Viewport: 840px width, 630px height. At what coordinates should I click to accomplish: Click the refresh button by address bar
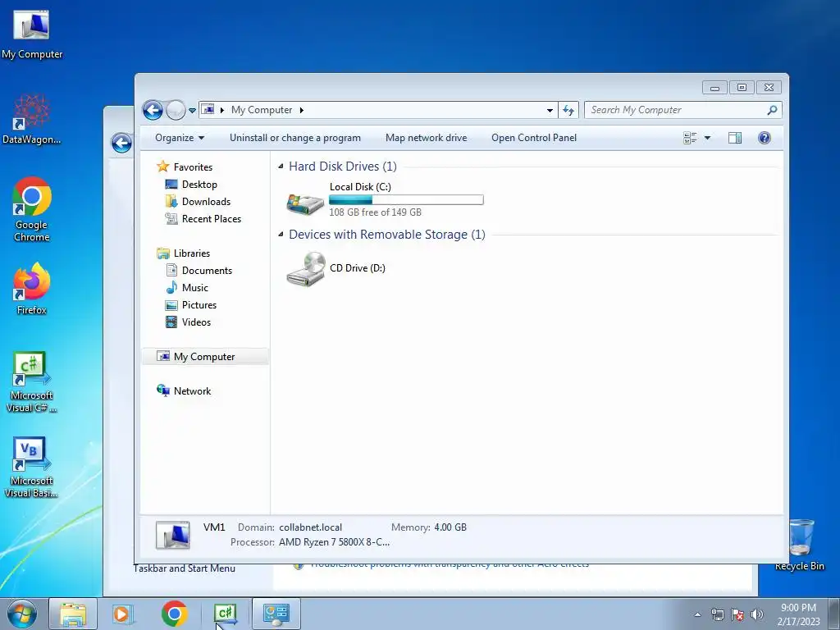click(568, 111)
